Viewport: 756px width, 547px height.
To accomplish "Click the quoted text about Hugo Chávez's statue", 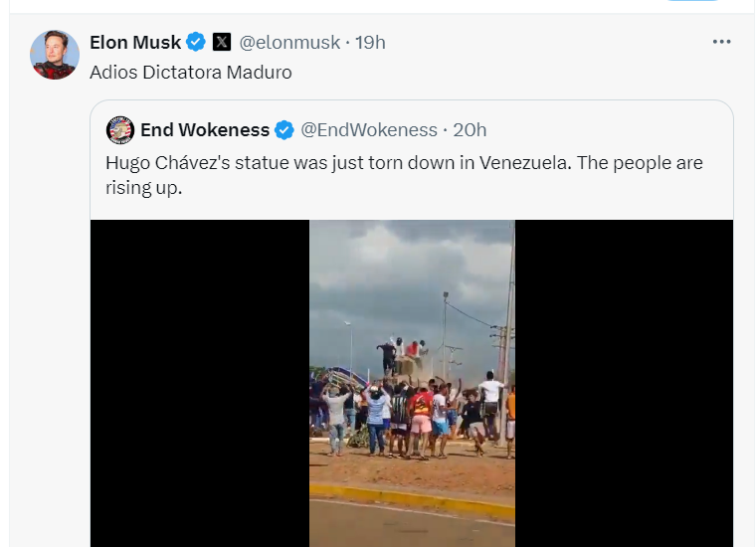I will tap(404, 174).
